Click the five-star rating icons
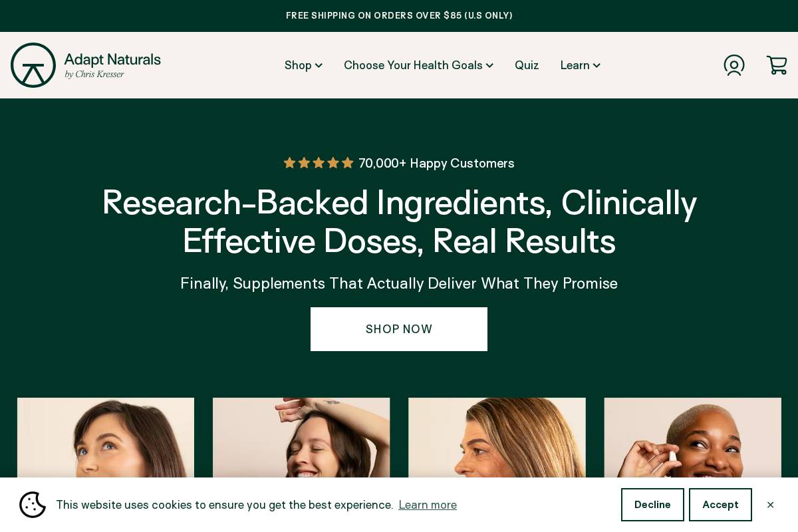Screen dimensions: 798x532 point(319,163)
